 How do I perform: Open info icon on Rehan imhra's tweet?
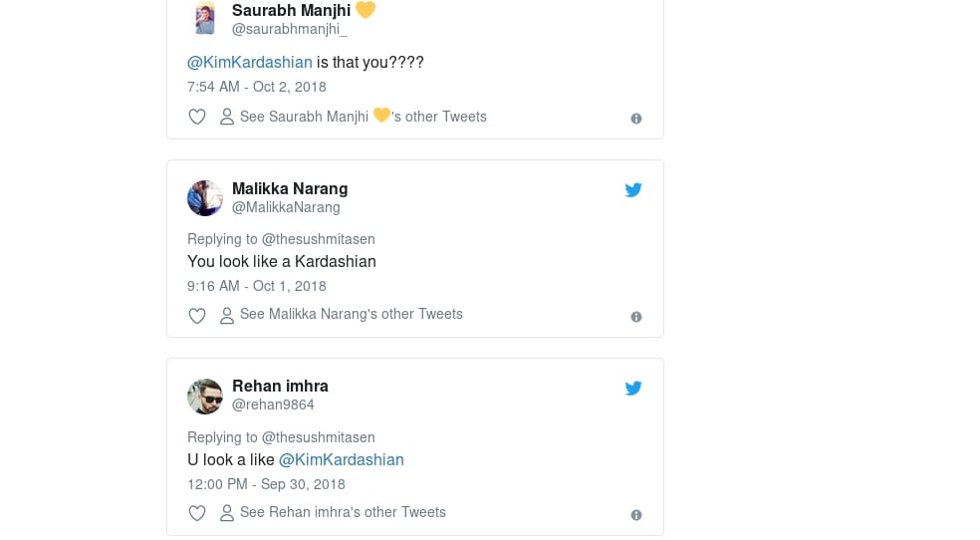tap(636, 515)
